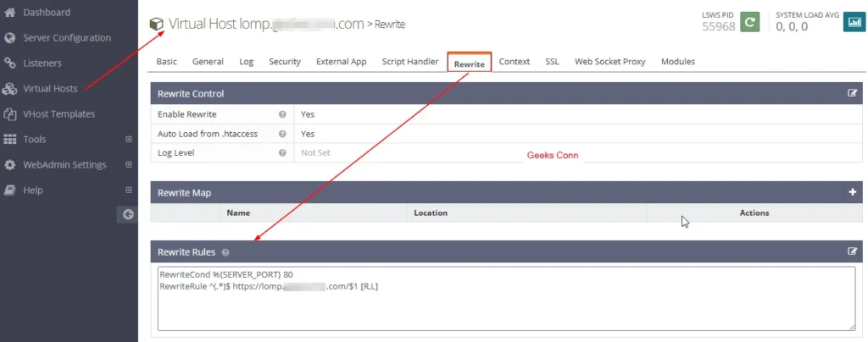
Task: Show help for Enable Rewrite
Action: pos(282,114)
